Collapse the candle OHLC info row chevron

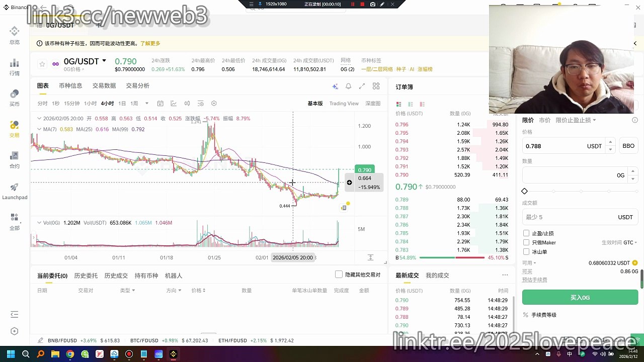pos(39,119)
